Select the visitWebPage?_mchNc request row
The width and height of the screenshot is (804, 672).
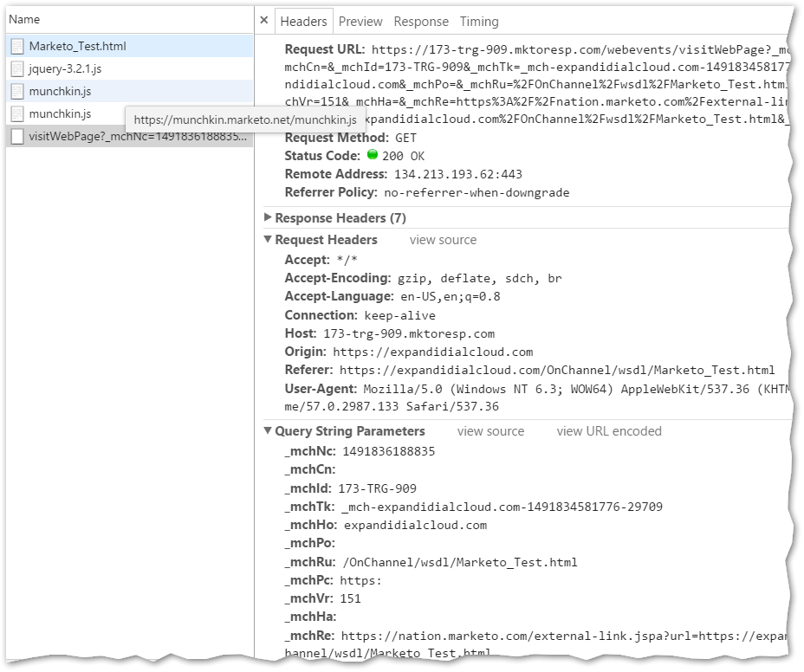pyautogui.click(x=130, y=136)
